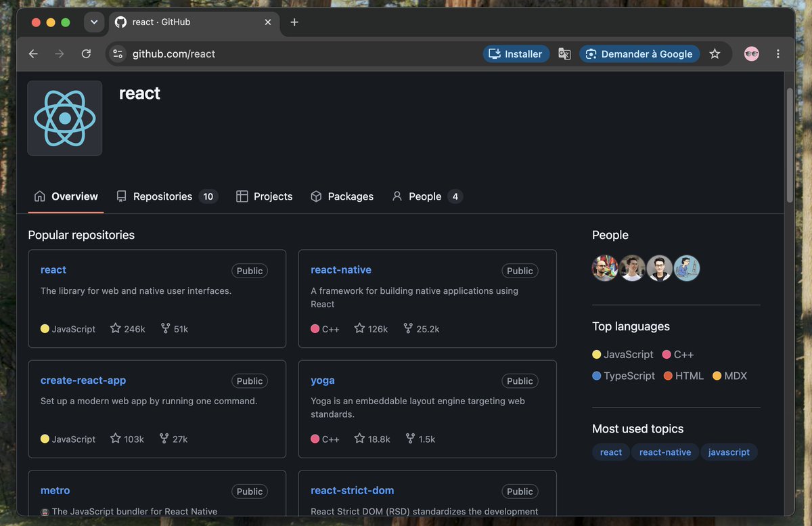Reload the github.com/react page

click(x=86, y=54)
